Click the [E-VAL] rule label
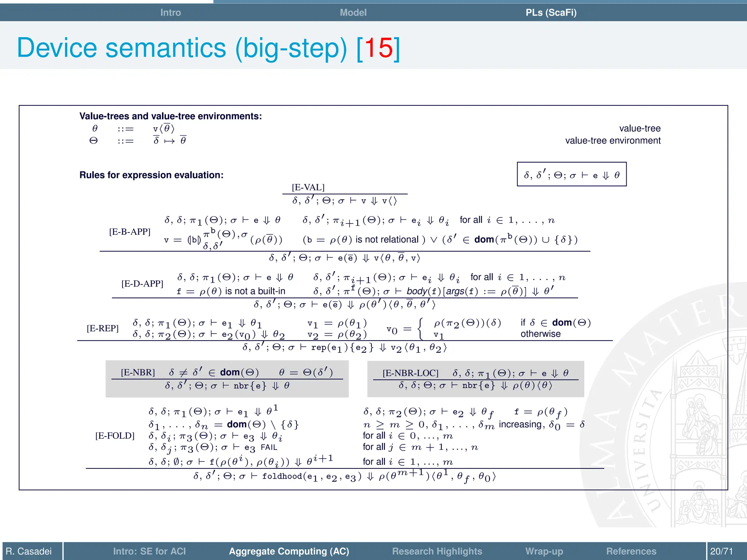 (x=308, y=187)
